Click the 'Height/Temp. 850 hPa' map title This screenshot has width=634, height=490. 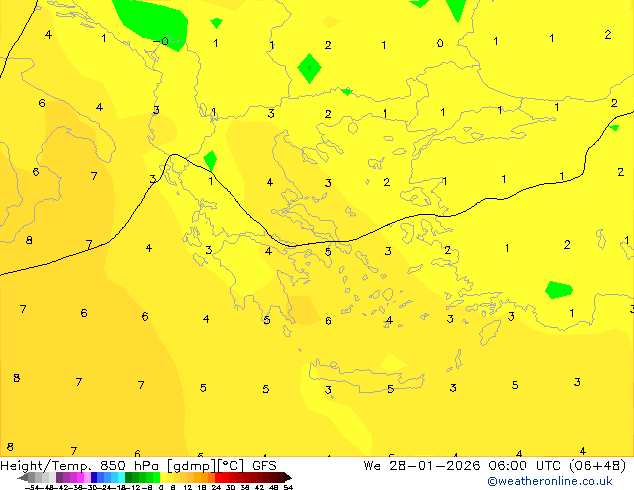pyautogui.click(x=81, y=466)
